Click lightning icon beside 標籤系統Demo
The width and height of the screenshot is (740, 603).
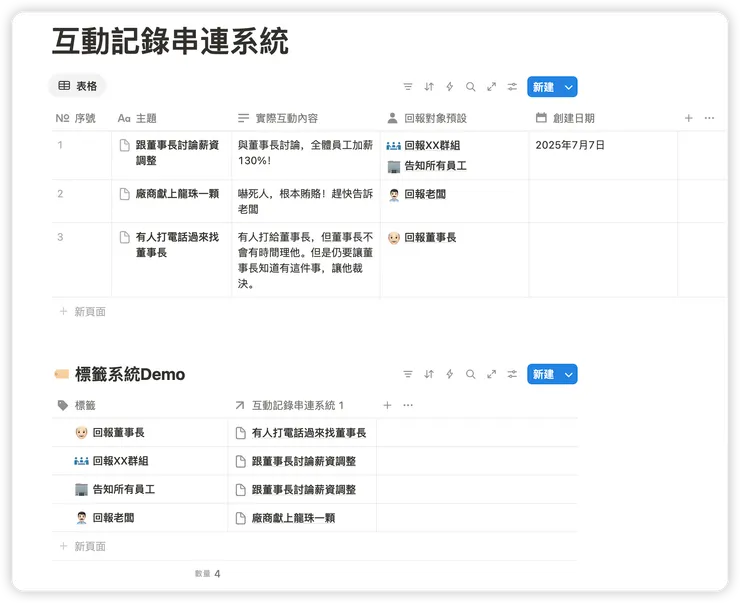click(x=450, y=374)
